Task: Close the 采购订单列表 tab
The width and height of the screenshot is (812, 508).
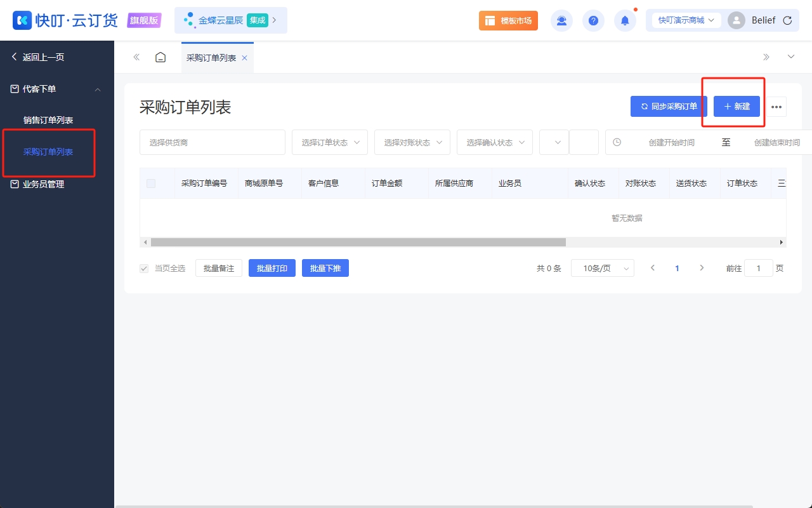Action: (244, 58)
